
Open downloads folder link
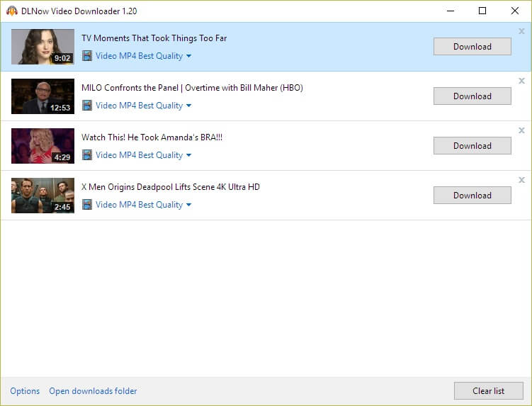93,391
